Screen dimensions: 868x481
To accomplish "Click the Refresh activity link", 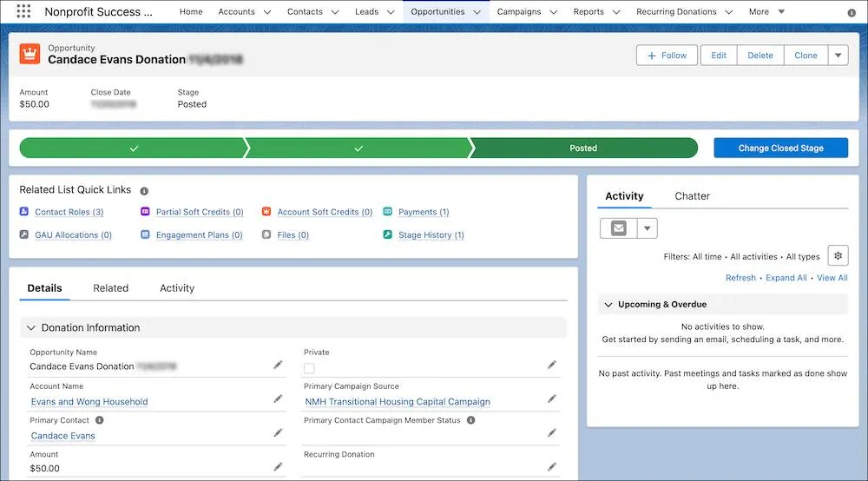I will click(x=740, y=278).
